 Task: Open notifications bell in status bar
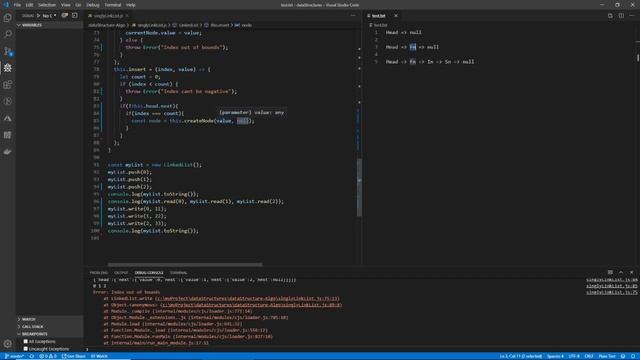[x=633, y=356]
